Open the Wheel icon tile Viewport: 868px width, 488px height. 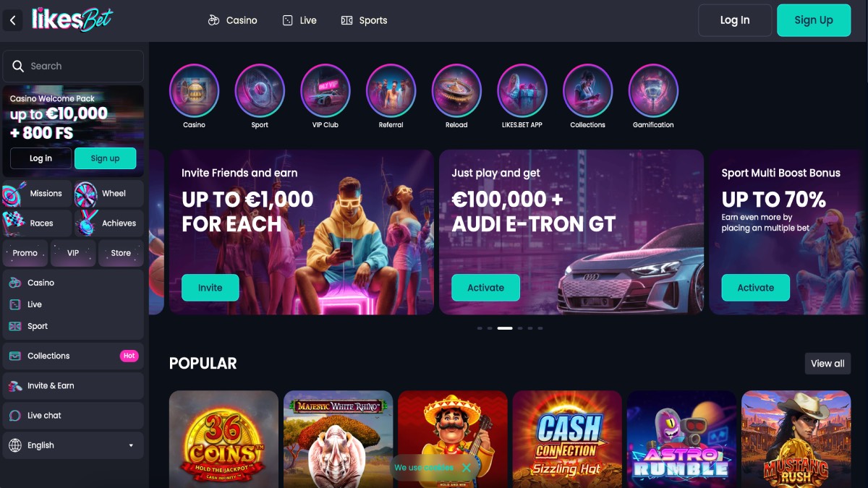[x=109, y=194]
